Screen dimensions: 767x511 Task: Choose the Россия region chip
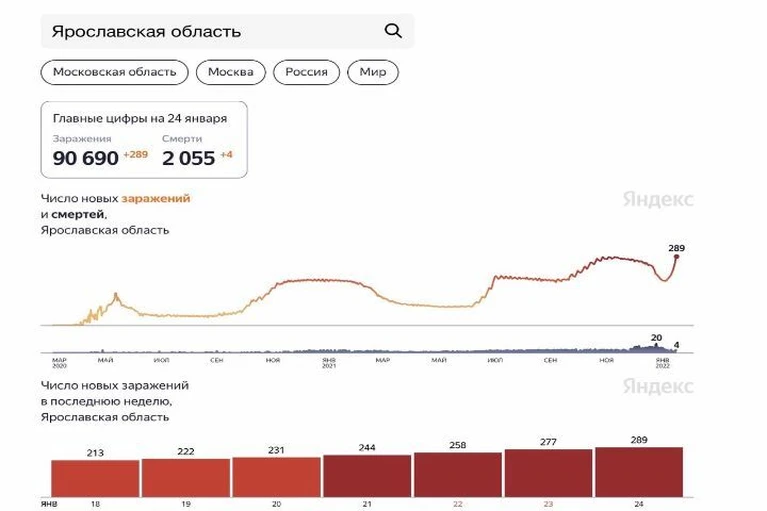coord(306,72)
